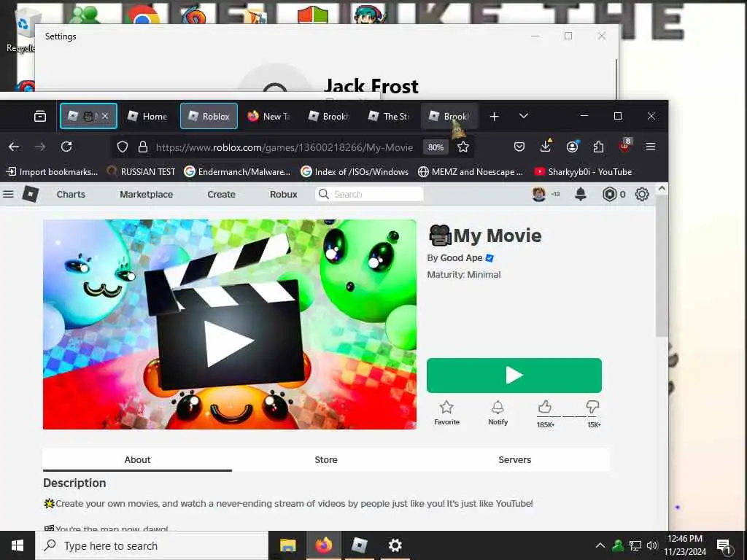
Task: Show site security padlock info
Action: pos(142,147)
